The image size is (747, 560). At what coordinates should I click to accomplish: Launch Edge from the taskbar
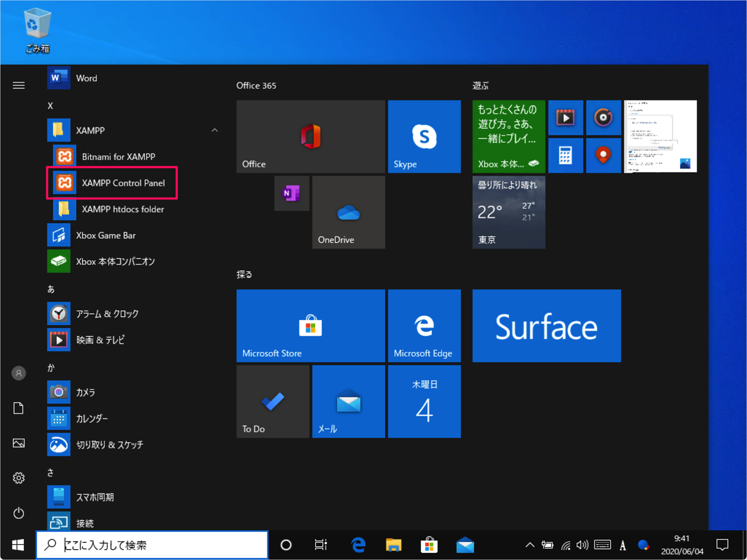click(x=358, y=545)
